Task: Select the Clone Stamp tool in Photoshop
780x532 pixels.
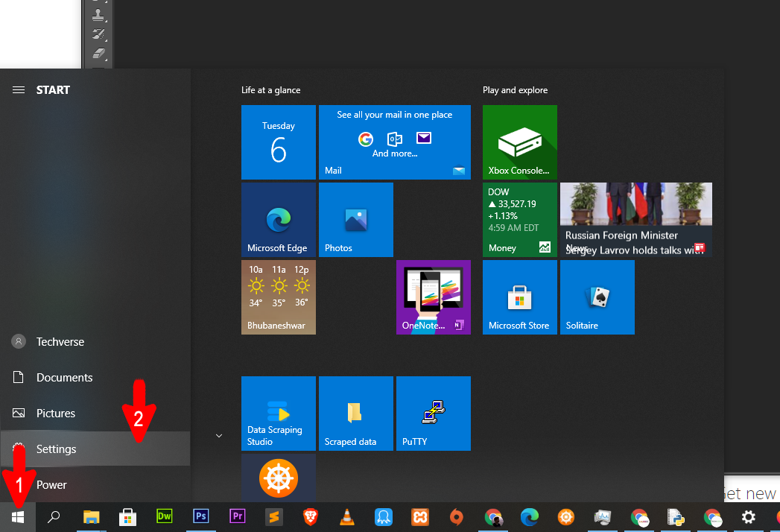Action: (x=98, y=15)
